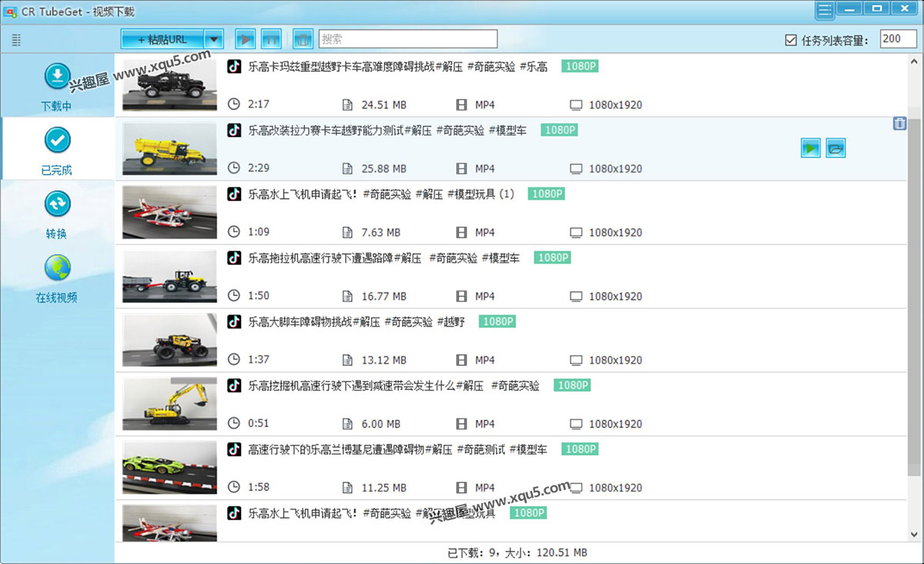
Task: Select the 拖拉机 tractor thumbnail
Action: [169, 277]
